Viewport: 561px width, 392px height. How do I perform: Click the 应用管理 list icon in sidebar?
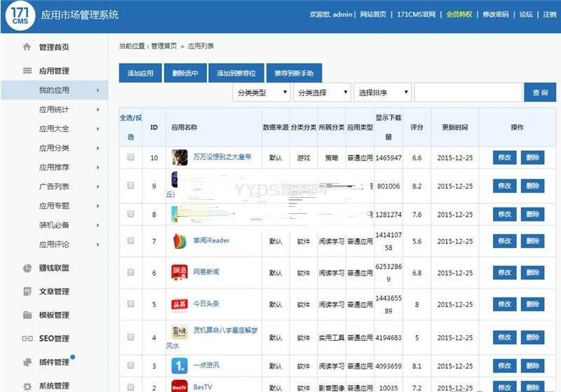[27, 71]
